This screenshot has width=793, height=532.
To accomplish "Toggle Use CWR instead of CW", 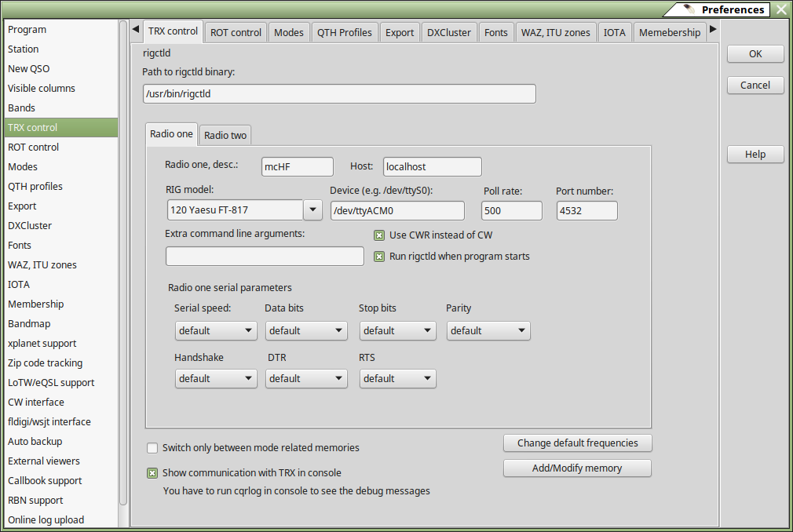I will click(x=379, y=235).
